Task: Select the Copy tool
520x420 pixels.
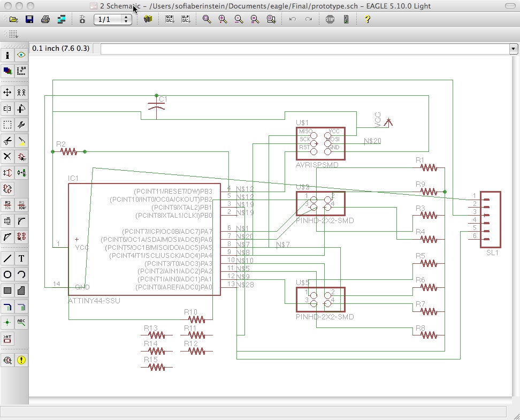Action: point(21,92)
